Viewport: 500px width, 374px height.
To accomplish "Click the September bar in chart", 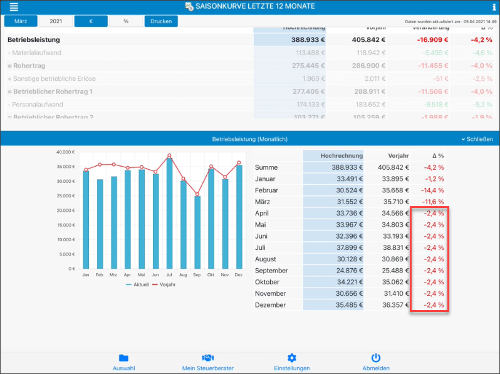I will [197, 232].
